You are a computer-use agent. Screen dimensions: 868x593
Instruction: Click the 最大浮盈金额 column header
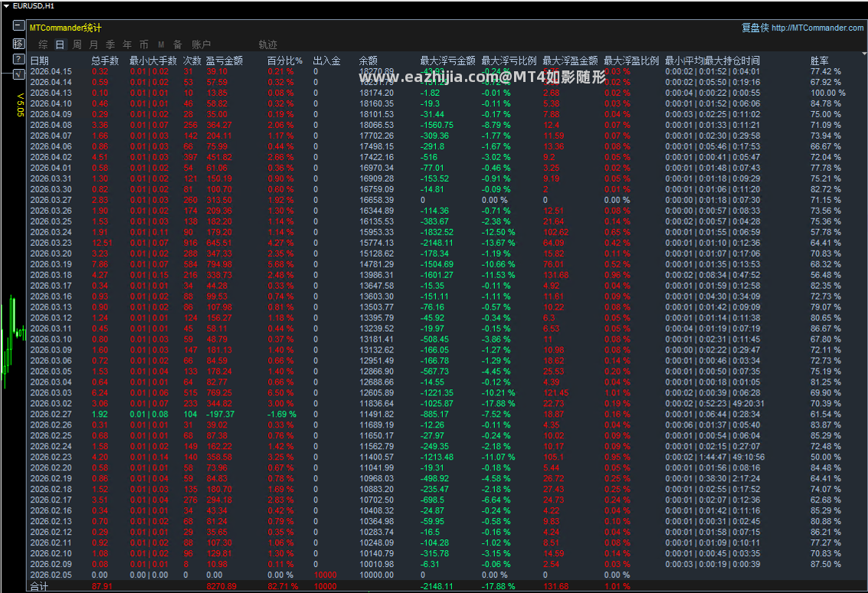[570, 61]
